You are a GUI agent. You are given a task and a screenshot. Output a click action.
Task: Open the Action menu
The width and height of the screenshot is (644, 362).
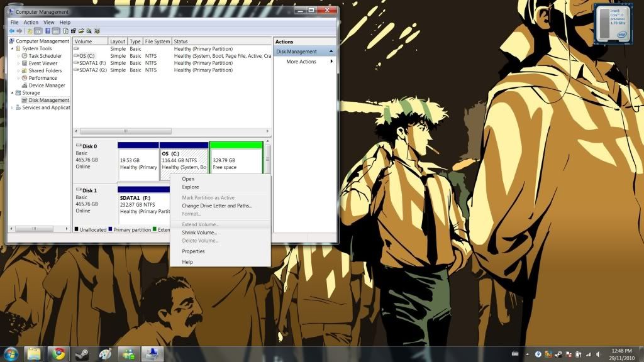[x=31, y=23]
